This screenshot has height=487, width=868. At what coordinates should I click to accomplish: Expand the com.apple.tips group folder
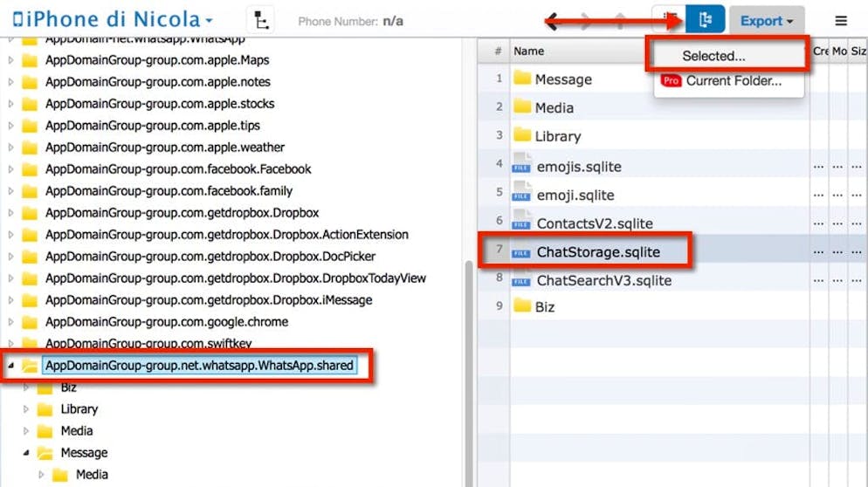coord(11,126)
